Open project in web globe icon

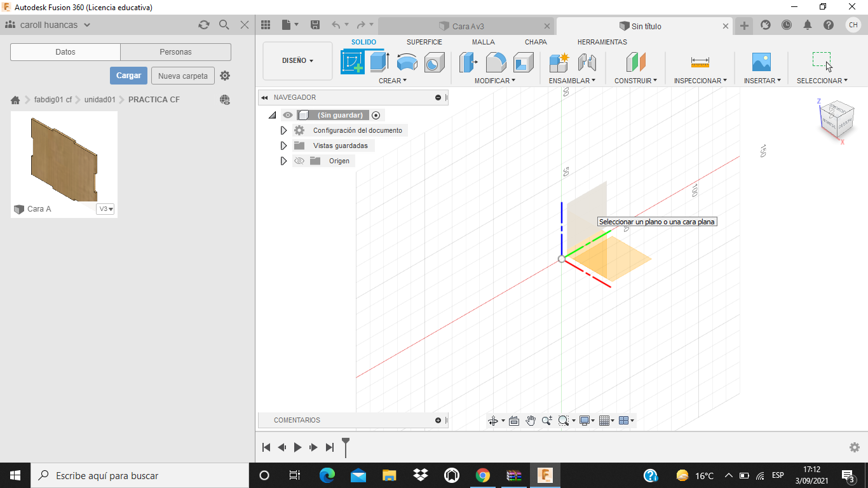click(x=225, y=100)
